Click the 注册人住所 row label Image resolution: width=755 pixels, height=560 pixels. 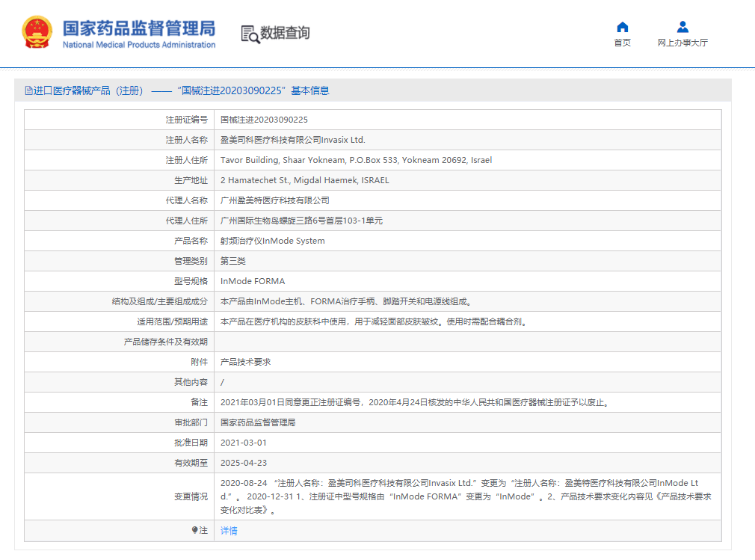pos(187,160)
